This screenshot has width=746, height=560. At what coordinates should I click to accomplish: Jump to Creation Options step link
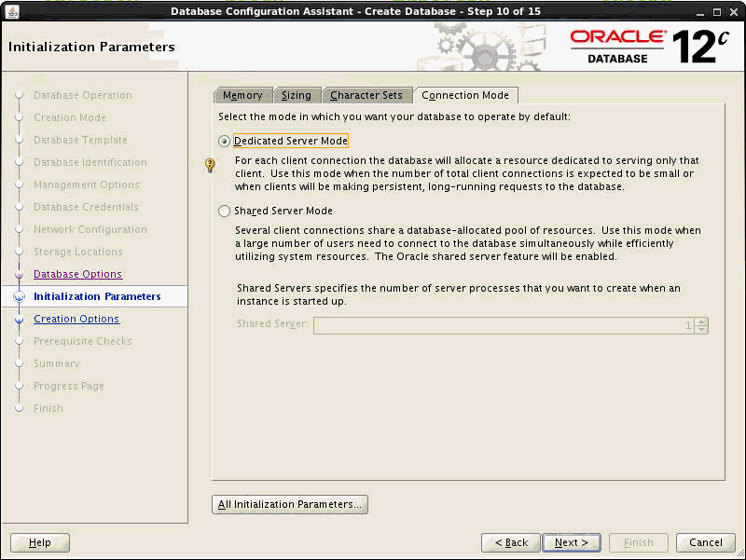76,319
